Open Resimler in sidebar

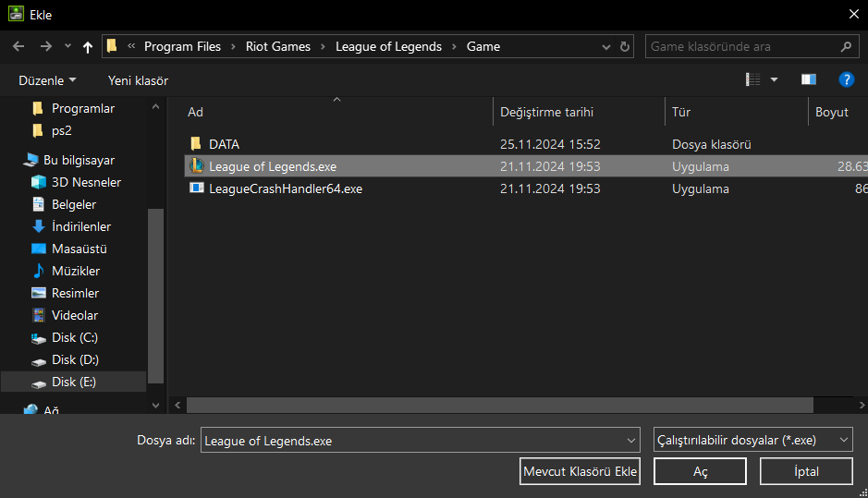pyautogui.click(x=75, y=293)
